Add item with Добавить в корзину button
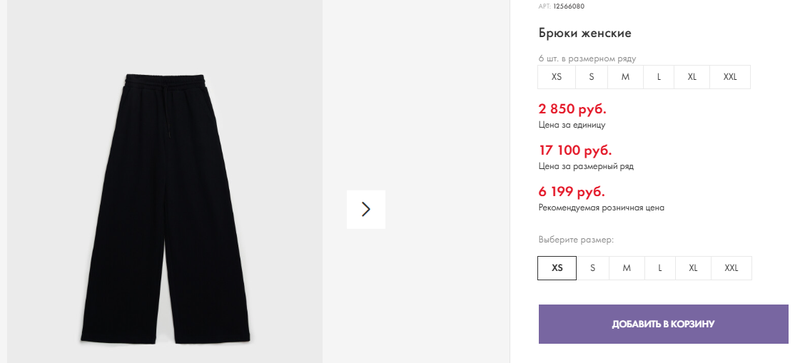This screenshot has height=363, width=800. click(x=663, y=324)
